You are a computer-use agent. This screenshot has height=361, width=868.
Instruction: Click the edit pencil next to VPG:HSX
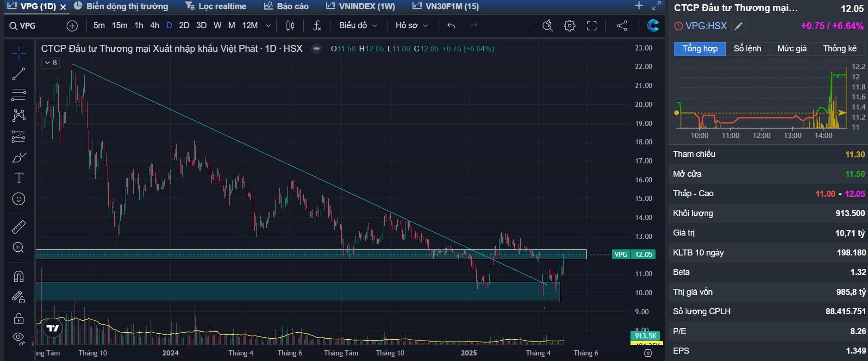click(x=738, y=26)
